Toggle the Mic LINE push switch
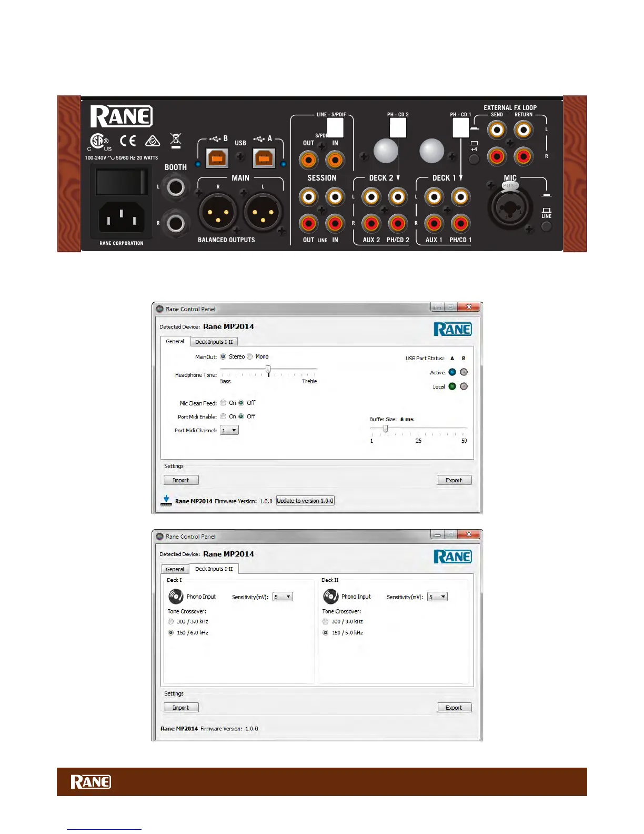This screenshot has height=834, width=644. [x=547, y=227]
